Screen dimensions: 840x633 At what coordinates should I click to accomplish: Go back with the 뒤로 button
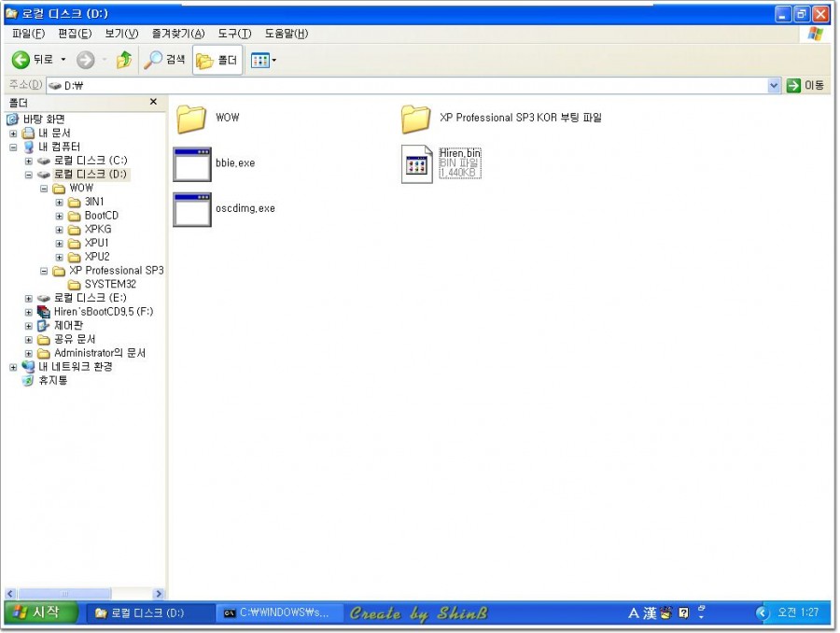(33, 60)
